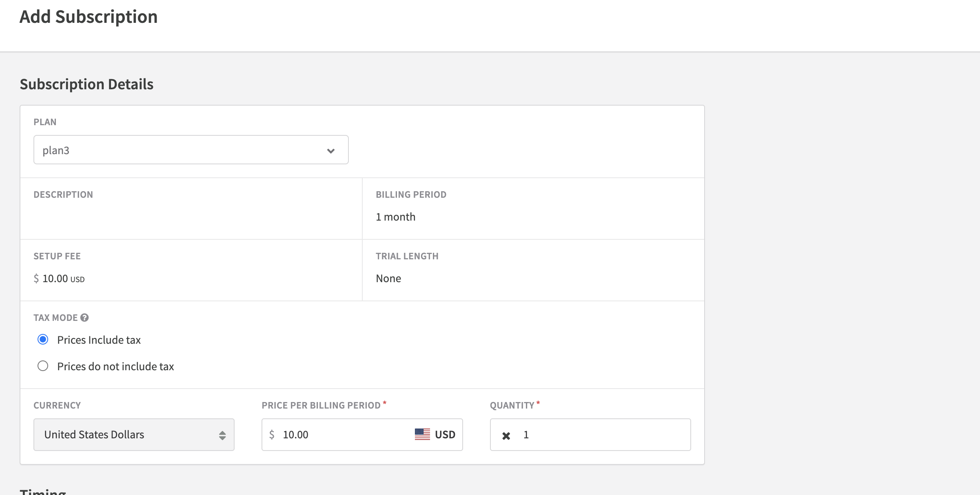Click the up-down arrows in Currency select

(x=222, y=435)
